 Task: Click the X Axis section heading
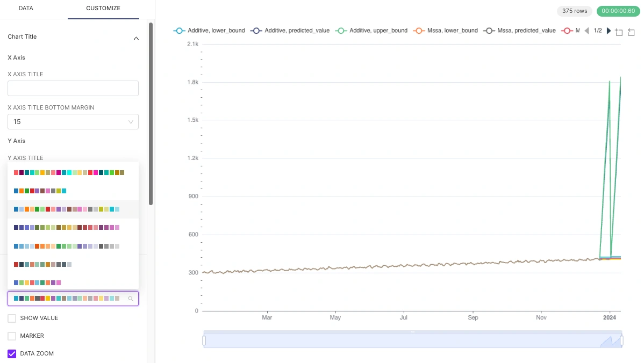pyautogui.click(x=17, y=58)
